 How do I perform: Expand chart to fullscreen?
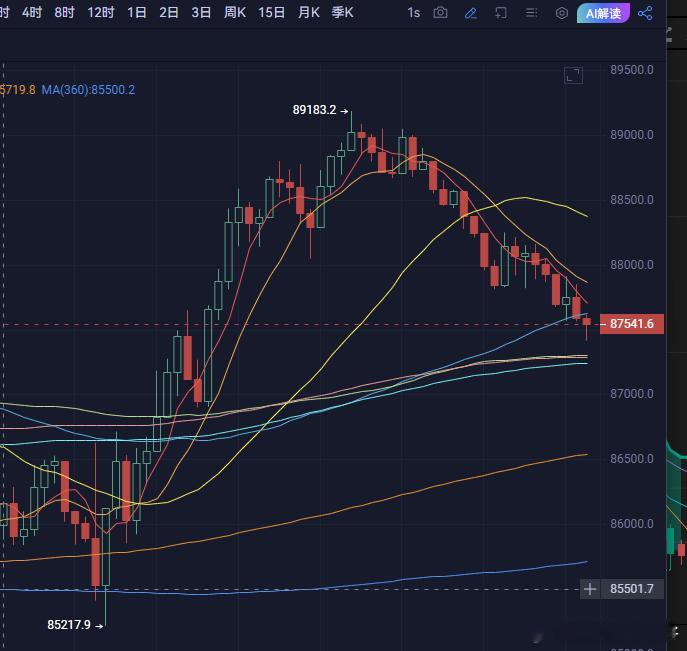pyautogui.click(x=573, y=75)
